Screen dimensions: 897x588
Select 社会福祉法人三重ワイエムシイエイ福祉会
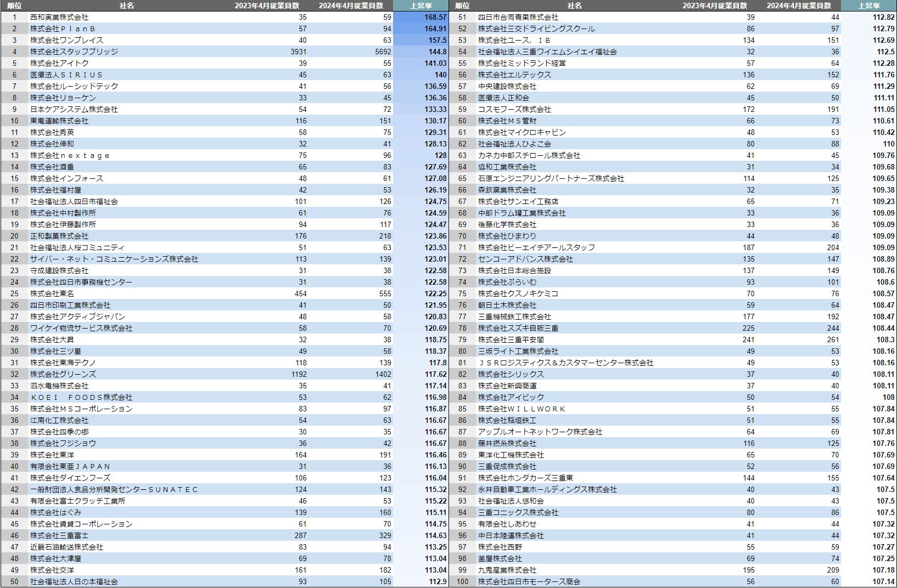547,52
